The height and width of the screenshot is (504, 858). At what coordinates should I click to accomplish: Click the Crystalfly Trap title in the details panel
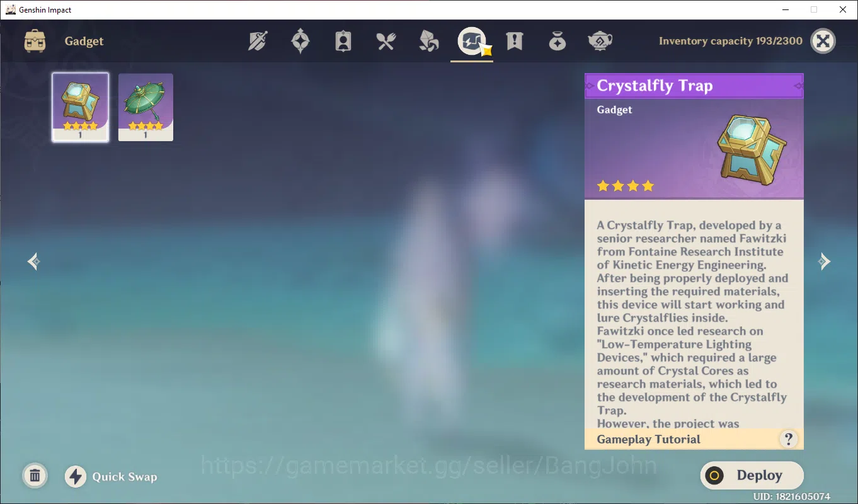pyautogui.click(x=655, y=86)
